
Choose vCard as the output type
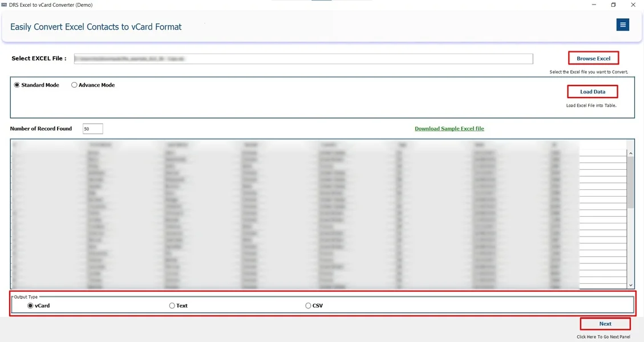(30, 306)
